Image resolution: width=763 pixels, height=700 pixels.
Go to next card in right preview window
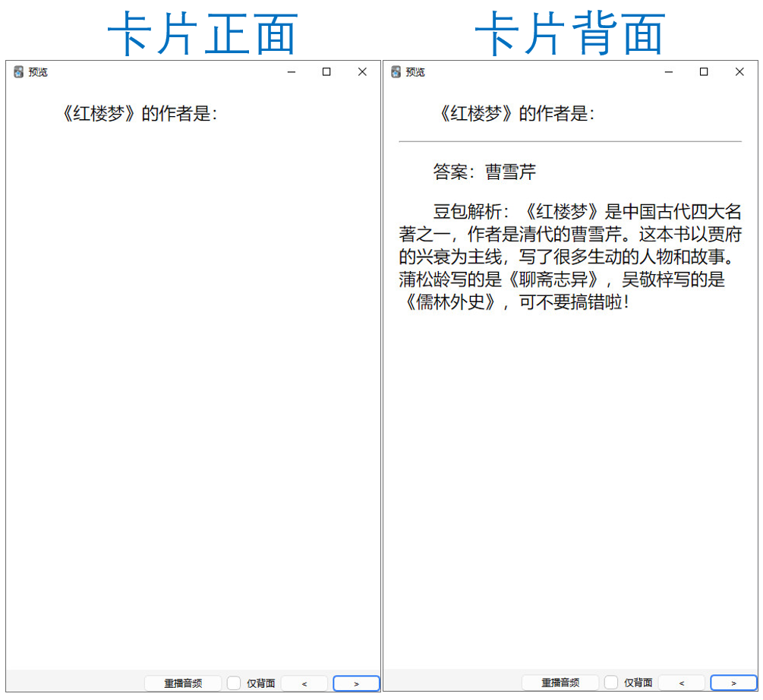[x=734, y=683]
